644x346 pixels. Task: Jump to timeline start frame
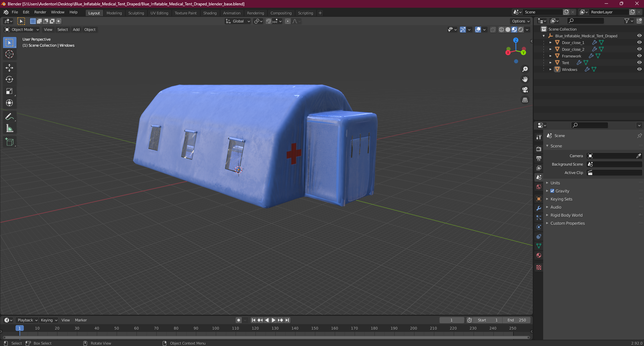pyautogui.click(x=254, y=320)
